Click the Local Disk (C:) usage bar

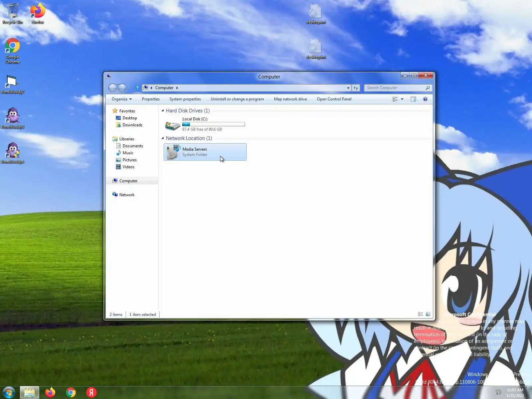coord(213,124)
